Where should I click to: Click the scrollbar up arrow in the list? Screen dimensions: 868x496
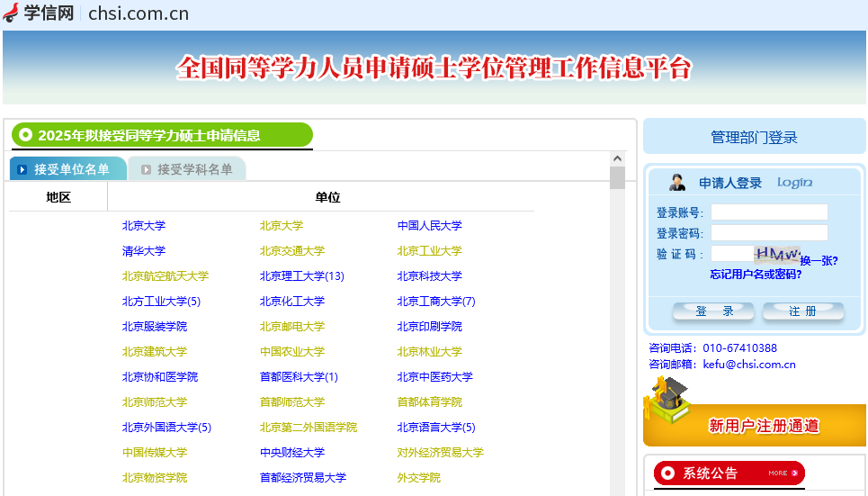pos(617,158)
